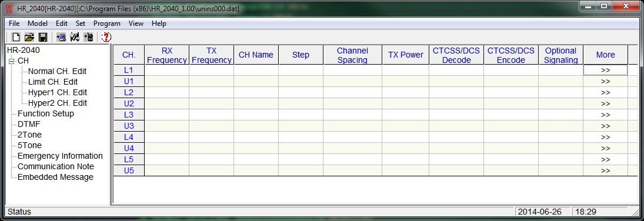Click Channel Spacing cell for L3
Image resolution: width=644 pixels, height=221 pixels.
tap(353, 115)
